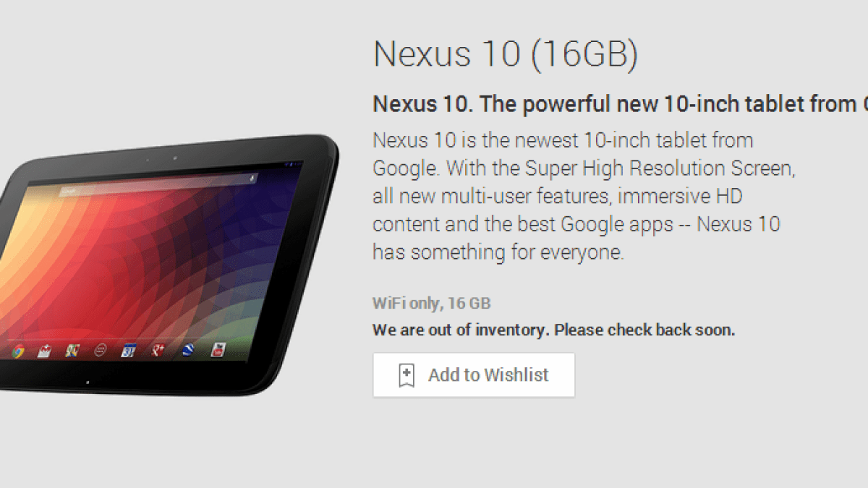This screenshot has height=488, width=868.
Task: Select the Google Maps icon on tablet
Action: click(x=72, y=351)
